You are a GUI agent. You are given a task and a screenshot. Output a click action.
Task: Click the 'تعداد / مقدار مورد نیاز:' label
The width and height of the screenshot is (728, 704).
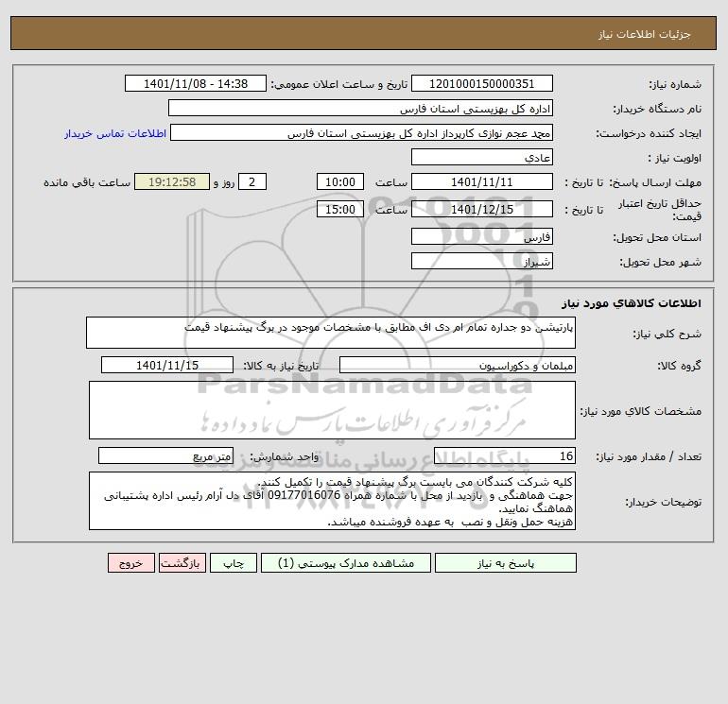click(649, 457)
